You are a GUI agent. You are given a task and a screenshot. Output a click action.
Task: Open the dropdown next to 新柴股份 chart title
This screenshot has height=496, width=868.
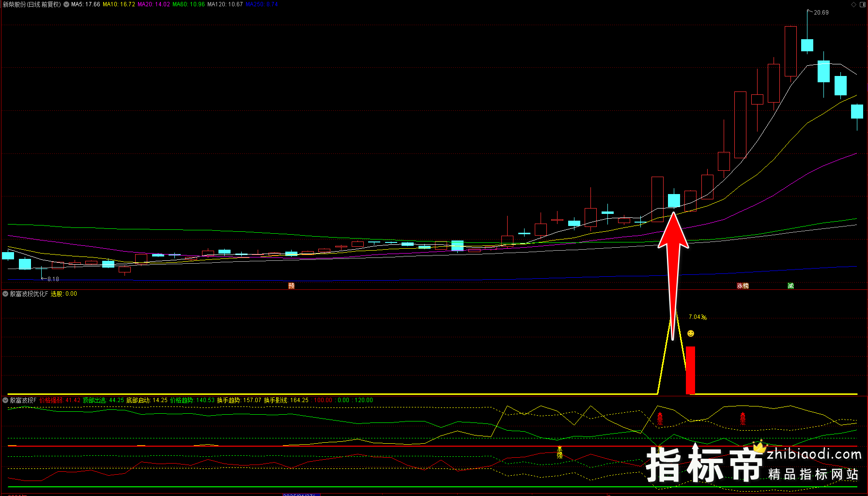click(66, 4)
